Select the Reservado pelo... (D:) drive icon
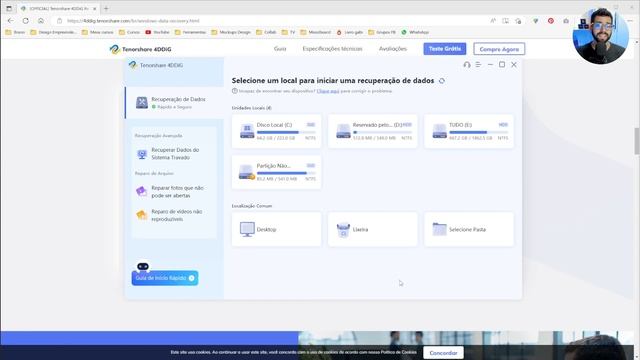Image resolution: width=640 pixels, height=360 pixels. tap(343, 131)
